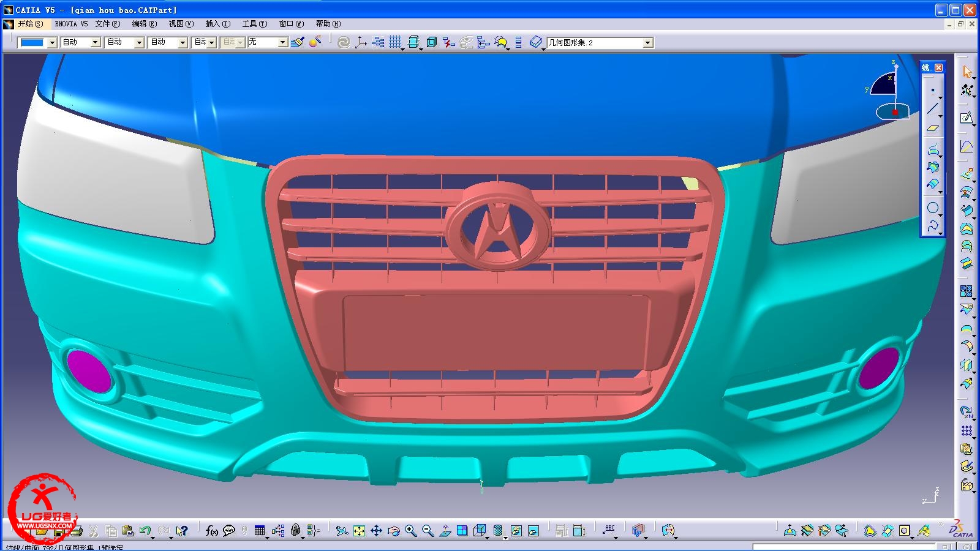Click the Join surfaces icon
The height and width of the screenshot is (551, 980).
[x=967, y=292]
